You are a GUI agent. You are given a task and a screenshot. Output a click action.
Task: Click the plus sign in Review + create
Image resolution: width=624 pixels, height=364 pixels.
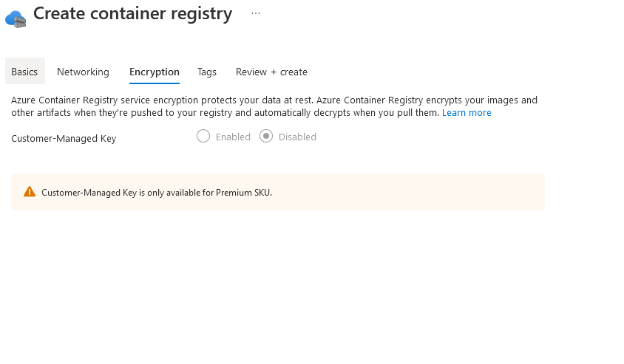pos(274,72)
